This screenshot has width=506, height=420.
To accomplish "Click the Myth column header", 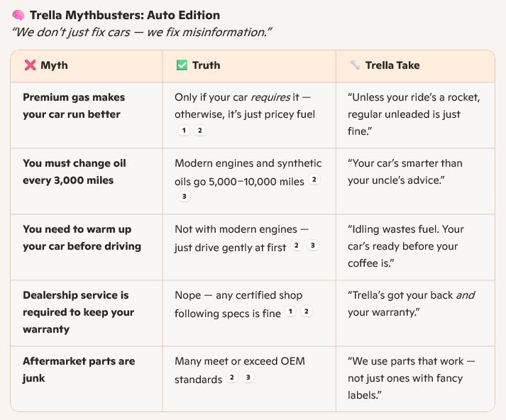I will [87, 66].
